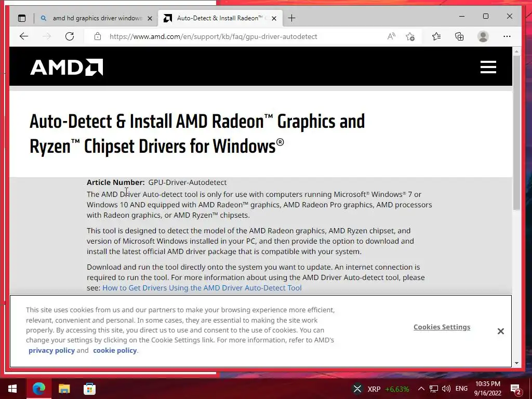This screenshot has width=532, height=399.
Task: Open Edge Settings and more menu
Action: point(507,36)
